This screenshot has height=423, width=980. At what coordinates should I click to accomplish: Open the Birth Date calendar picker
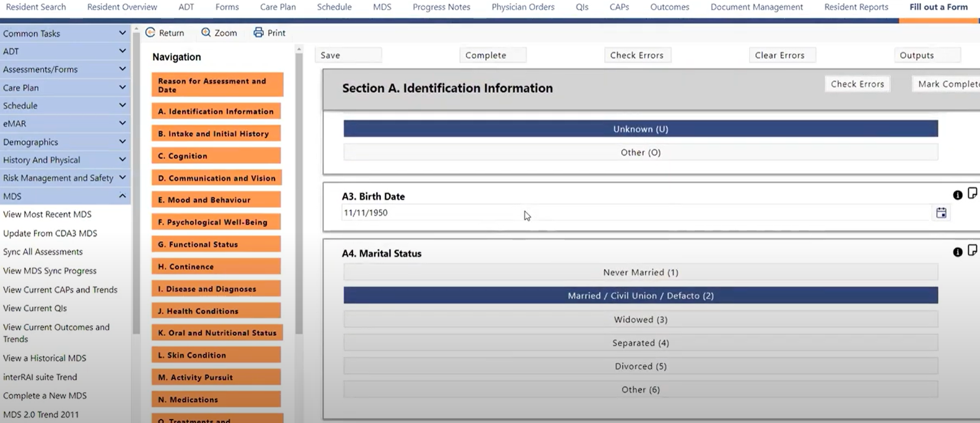click(x=941, y=213)
